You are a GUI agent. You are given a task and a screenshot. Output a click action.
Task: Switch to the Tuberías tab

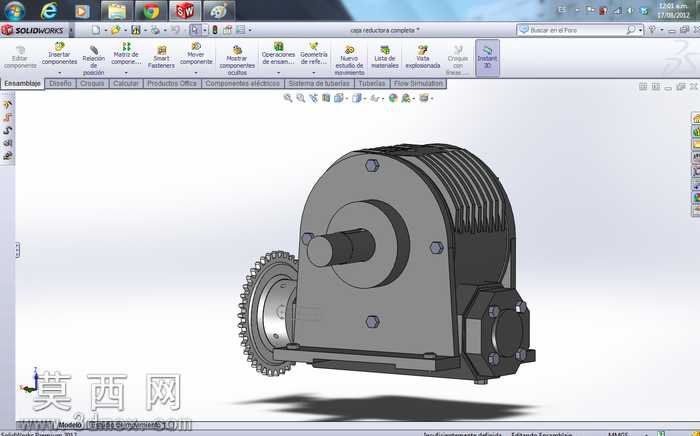pos(372,83)
